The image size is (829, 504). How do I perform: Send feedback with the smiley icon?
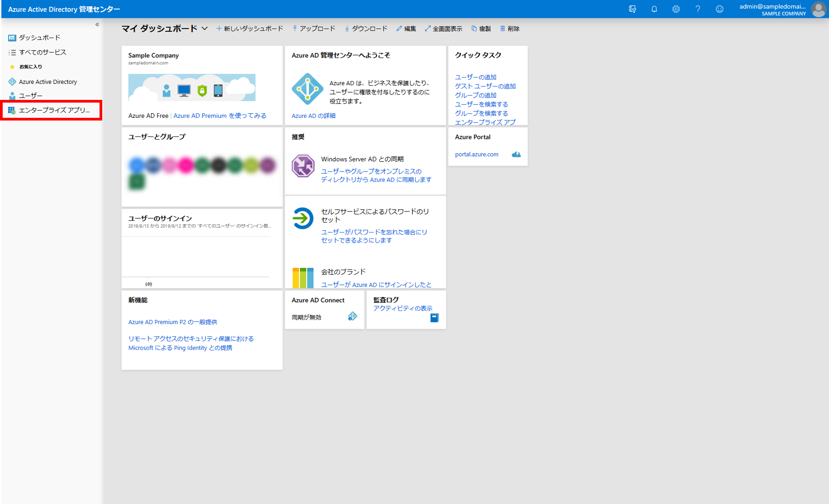pyautogui.click(x=719, y=9)
